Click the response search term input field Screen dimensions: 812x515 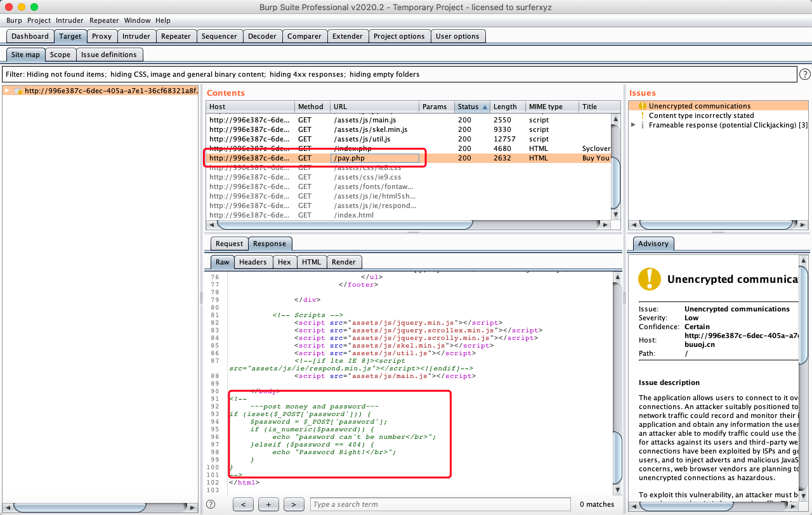pyautogui.click(x=440, y=504)
